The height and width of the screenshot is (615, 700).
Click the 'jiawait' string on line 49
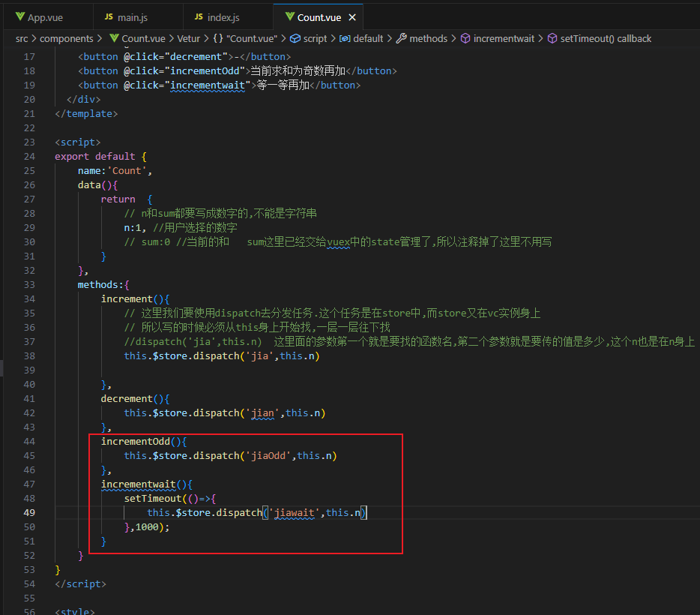click(295, 513)
